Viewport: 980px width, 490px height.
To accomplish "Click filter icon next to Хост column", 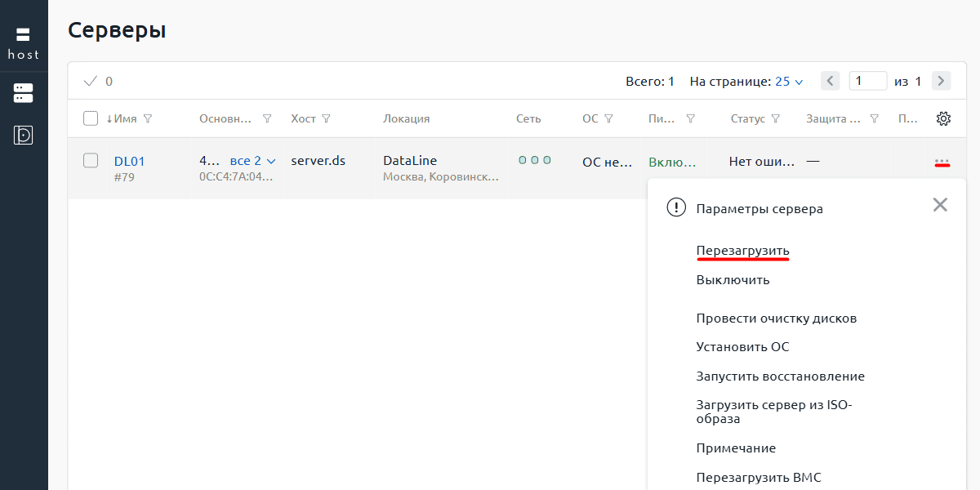I will [327, 118].
